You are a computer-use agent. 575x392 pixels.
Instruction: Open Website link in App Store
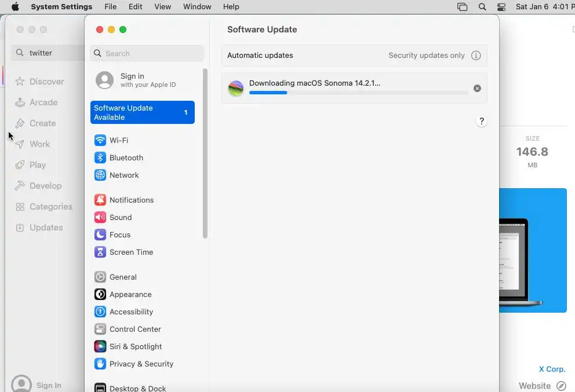pos(542,386)
